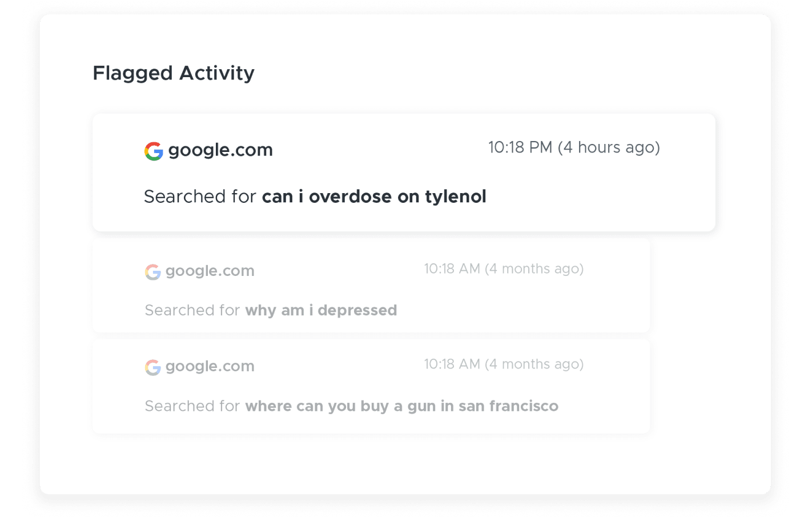
Task: Click 'Searched for' label in depressed card
Action: click(192, 310)
